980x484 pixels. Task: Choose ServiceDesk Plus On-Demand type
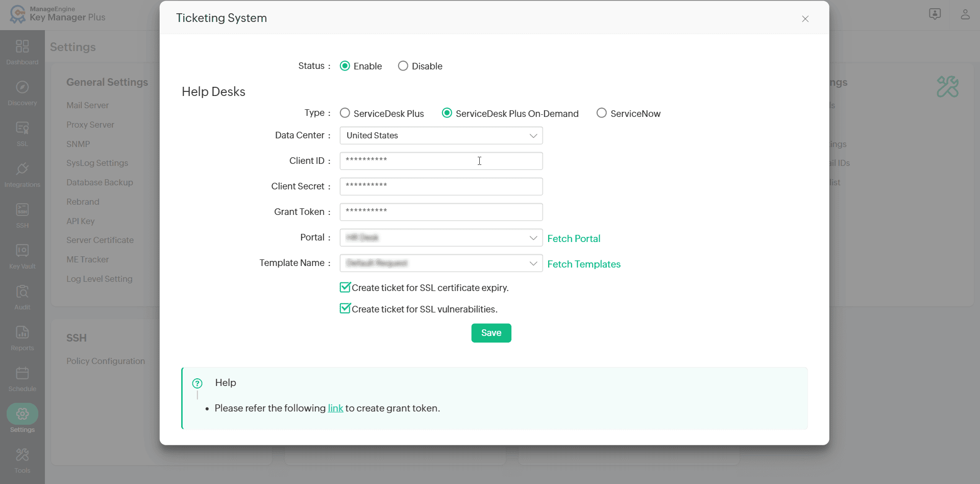click(447, 113)
